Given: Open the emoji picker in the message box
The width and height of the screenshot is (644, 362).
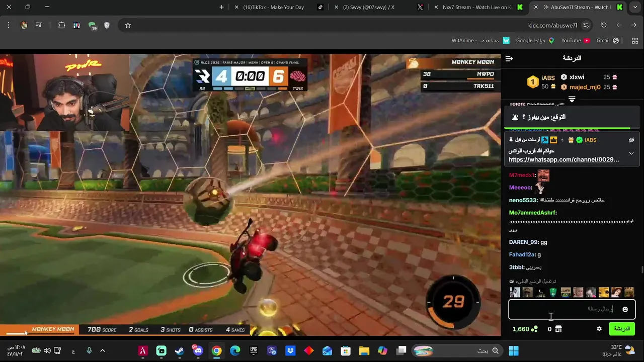Looking at the screenshot, I should [x=625, y=309].
